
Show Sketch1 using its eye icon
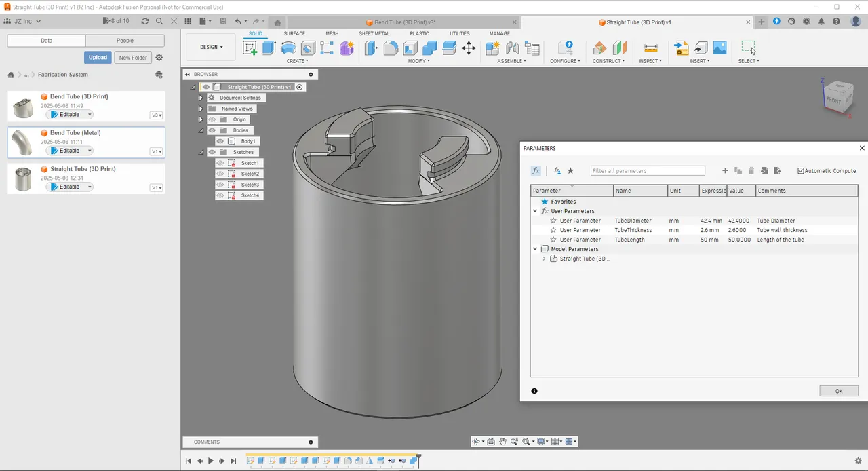[x=220, y=163]
